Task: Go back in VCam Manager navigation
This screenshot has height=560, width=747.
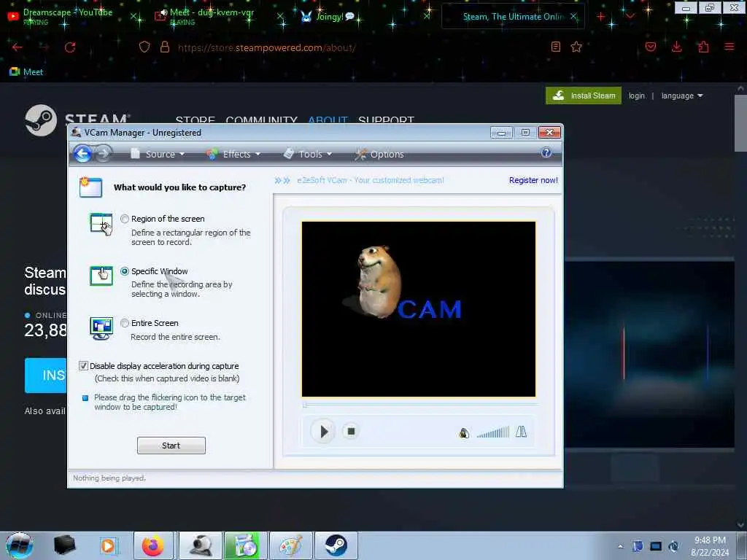Action: pyautogui.click(x=82, y=154)
